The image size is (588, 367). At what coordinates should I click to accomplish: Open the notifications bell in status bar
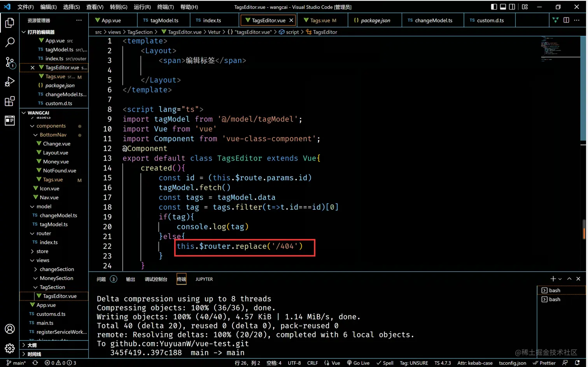[577, 363]
